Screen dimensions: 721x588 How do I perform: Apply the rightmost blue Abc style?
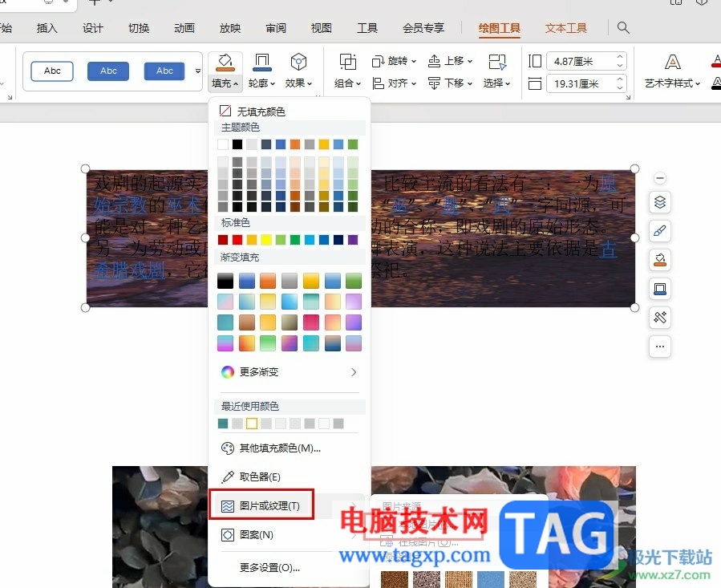[164, 71]
